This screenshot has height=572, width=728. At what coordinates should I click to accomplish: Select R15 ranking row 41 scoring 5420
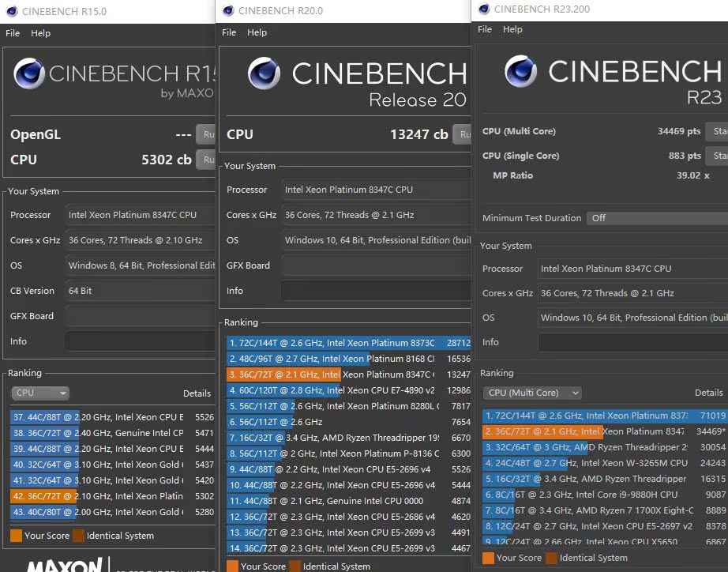pos(112,480)
